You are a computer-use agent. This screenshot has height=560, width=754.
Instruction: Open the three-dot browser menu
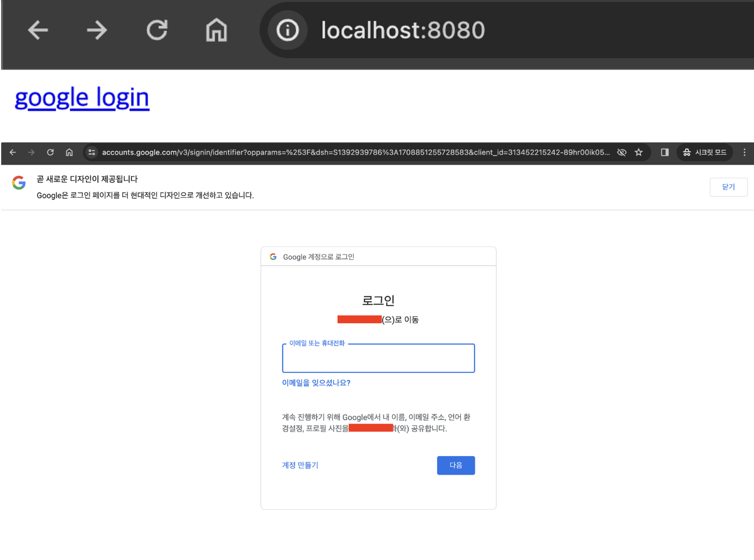[744, 153]
